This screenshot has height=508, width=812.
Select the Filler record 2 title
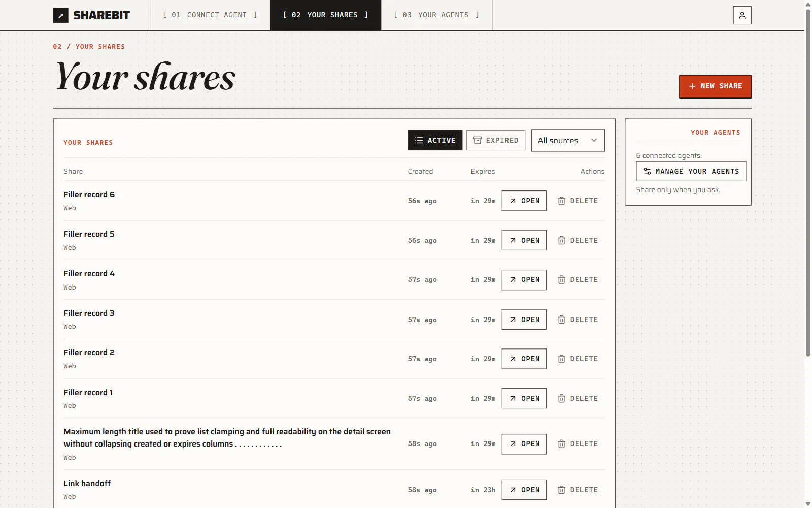(x=89, y=353)
